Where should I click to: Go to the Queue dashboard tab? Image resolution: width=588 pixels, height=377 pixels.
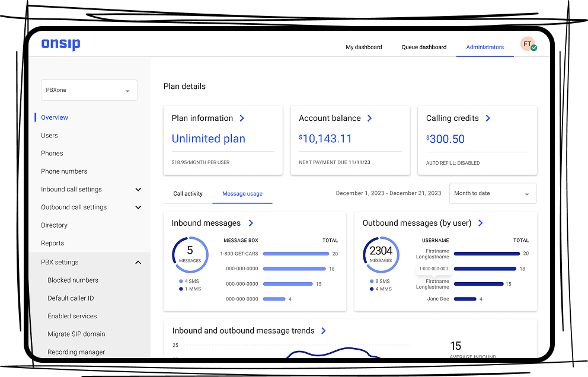[x=424, y=47]
